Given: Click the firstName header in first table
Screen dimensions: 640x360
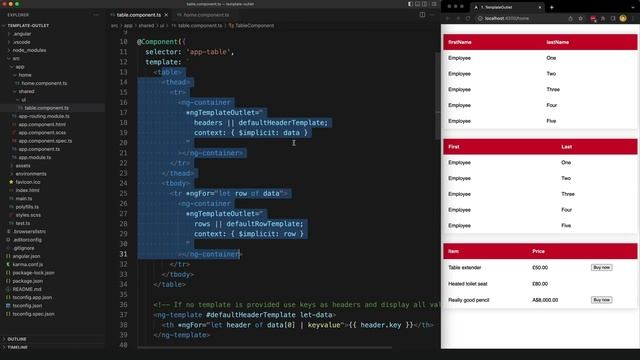Looking at the screenshot, I should coord(460,42).
